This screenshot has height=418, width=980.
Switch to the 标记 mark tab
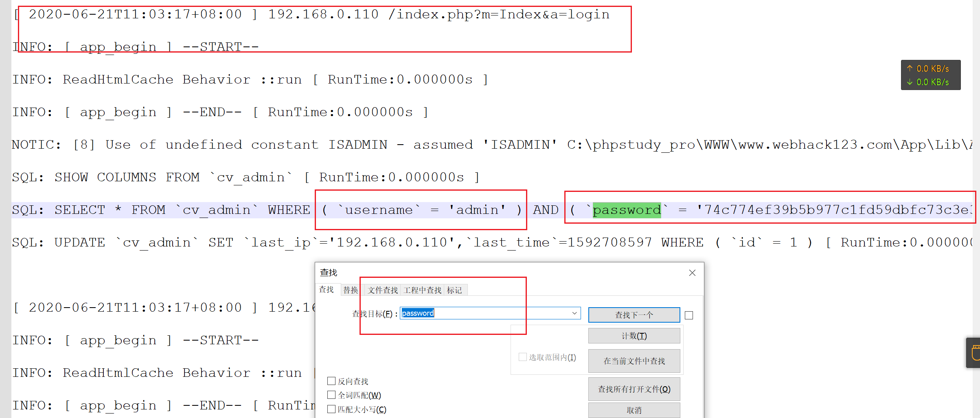pyautogui.click(x=455, y=290)
